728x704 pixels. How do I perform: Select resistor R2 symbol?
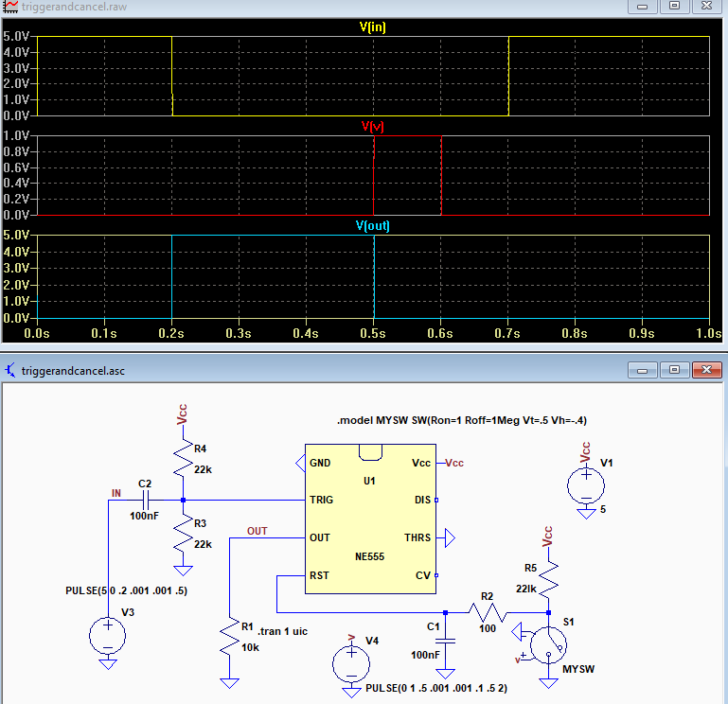(x=487, y=612)
